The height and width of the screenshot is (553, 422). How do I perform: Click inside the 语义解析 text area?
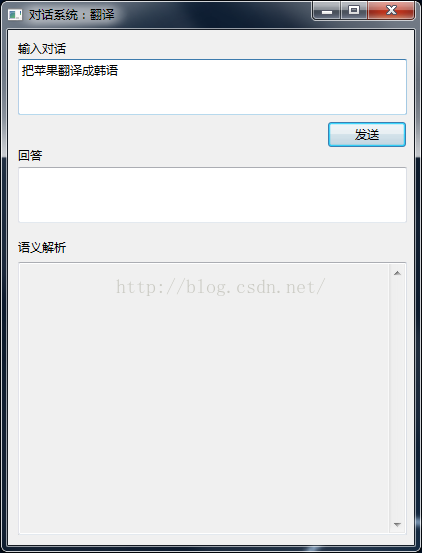tap(204, 398)
